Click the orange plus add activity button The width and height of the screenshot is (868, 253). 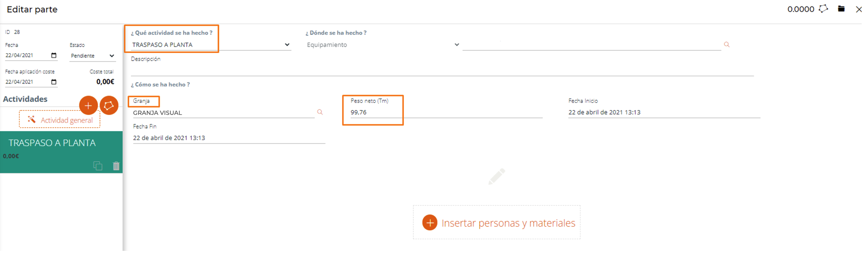tap(88, 105)
